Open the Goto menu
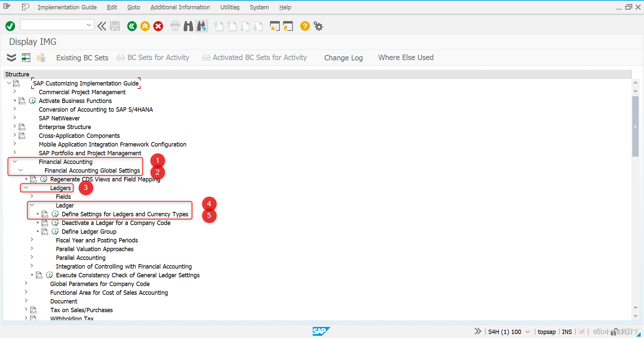This screenshot has width=644, height=338. pyautogui.click(x=134, y=7)
